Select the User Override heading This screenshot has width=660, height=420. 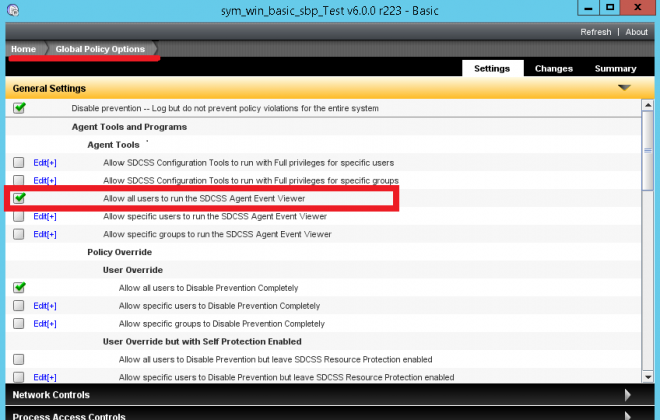pyautogui.click(x=133, y=270)
